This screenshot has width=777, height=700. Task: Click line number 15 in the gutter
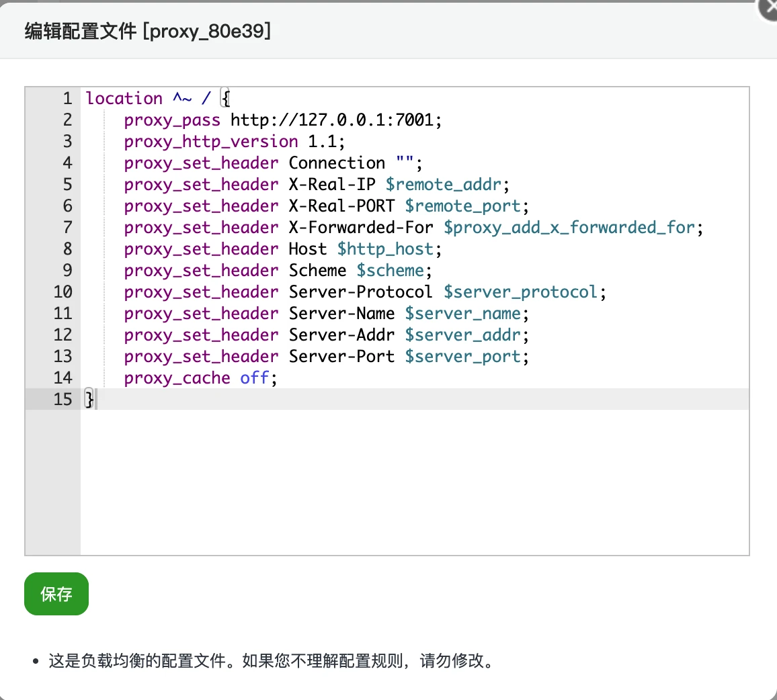(x=63, y=400)
